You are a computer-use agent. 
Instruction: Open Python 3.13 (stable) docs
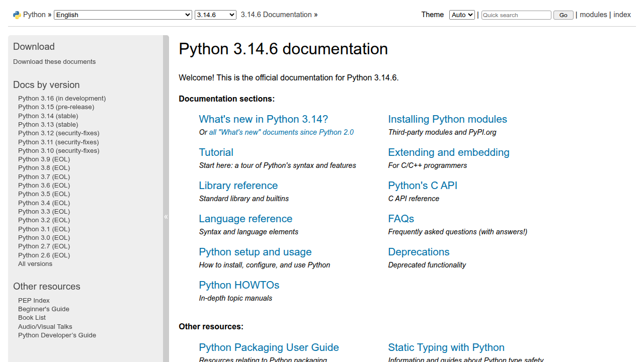[48, 125]
